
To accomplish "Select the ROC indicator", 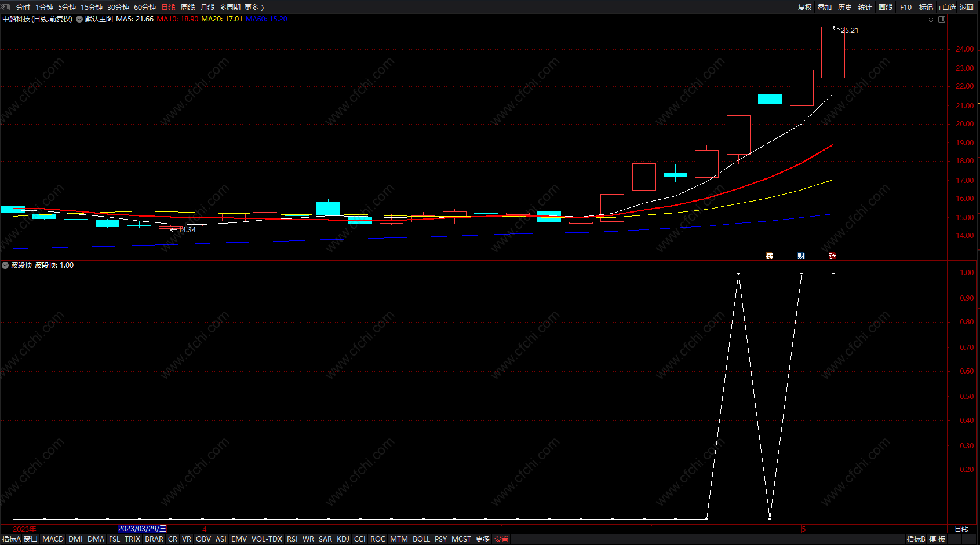I will coord(378,539).
